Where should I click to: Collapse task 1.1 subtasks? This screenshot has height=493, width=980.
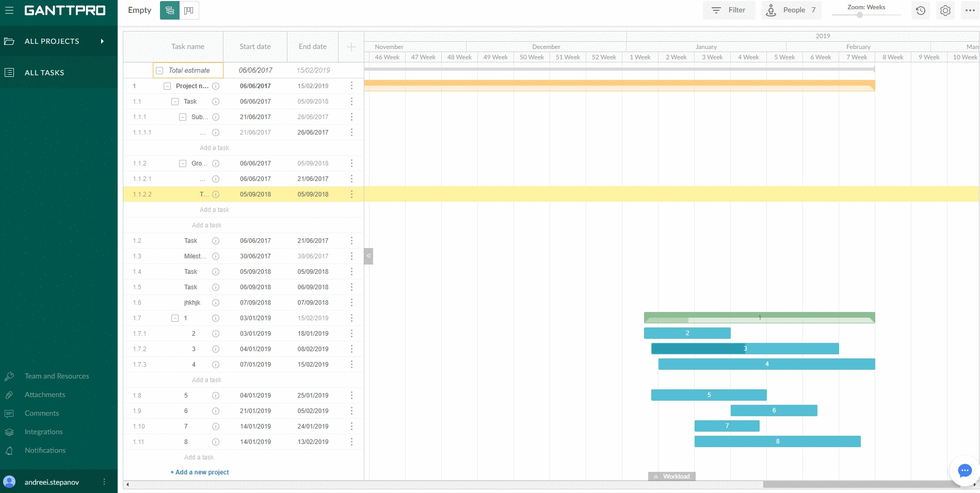point(174,101)
